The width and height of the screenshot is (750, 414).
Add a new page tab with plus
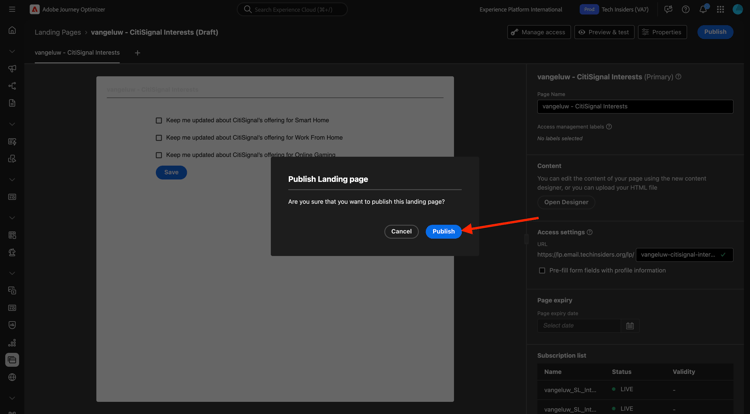tap(137, 53)
